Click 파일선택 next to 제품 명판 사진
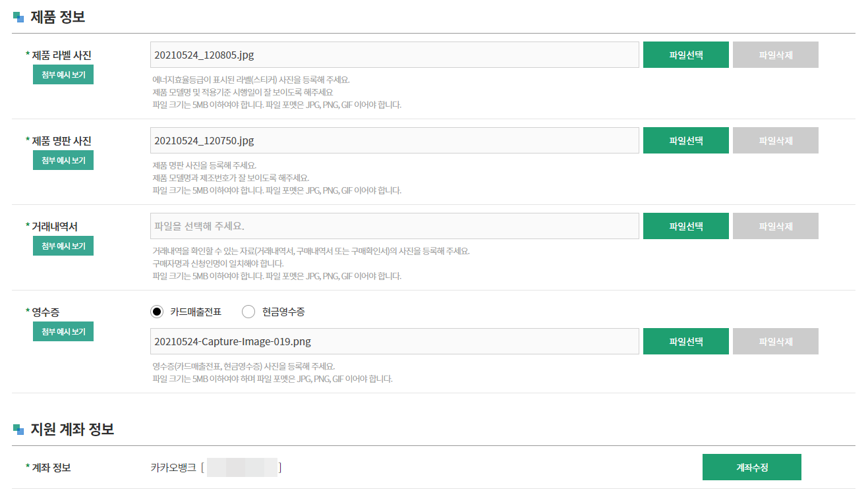 coord(686,140)
